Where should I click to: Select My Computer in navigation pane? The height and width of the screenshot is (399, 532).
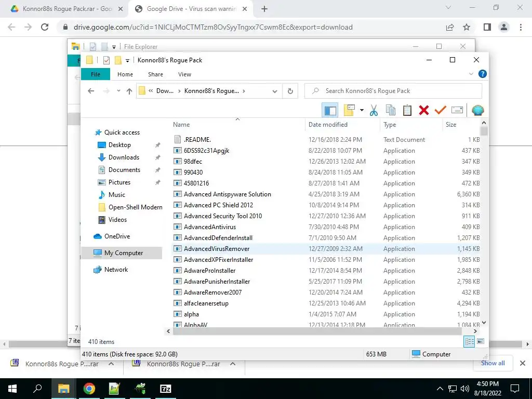pyautogui.click(x=122, y=253)
